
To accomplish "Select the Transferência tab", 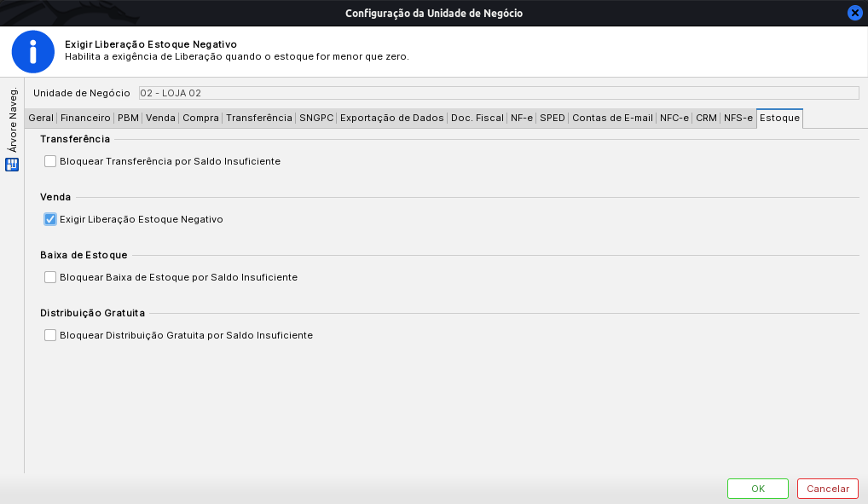I will click(259, 118).
